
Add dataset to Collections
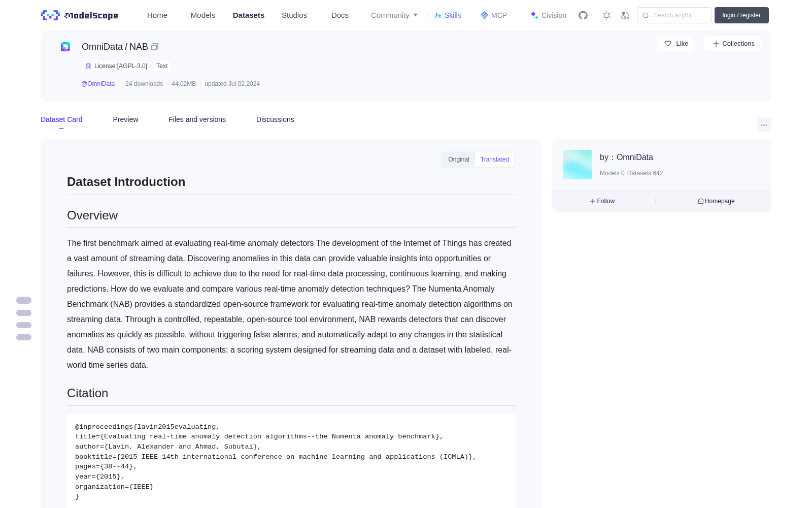tap(733, 44)
